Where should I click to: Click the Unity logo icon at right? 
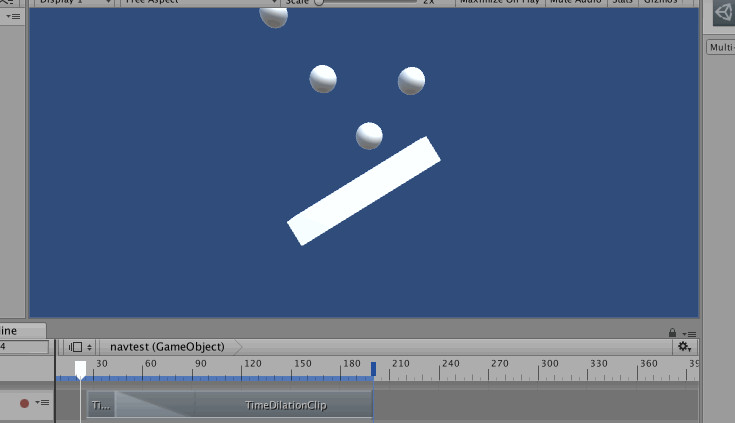click(723, 12)
